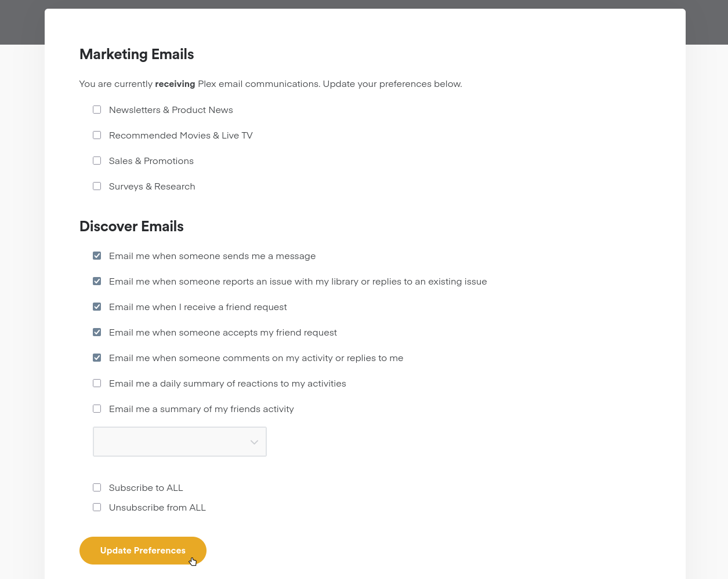
Task: Disable emails about comments on my activity
Action: point(97,358)
